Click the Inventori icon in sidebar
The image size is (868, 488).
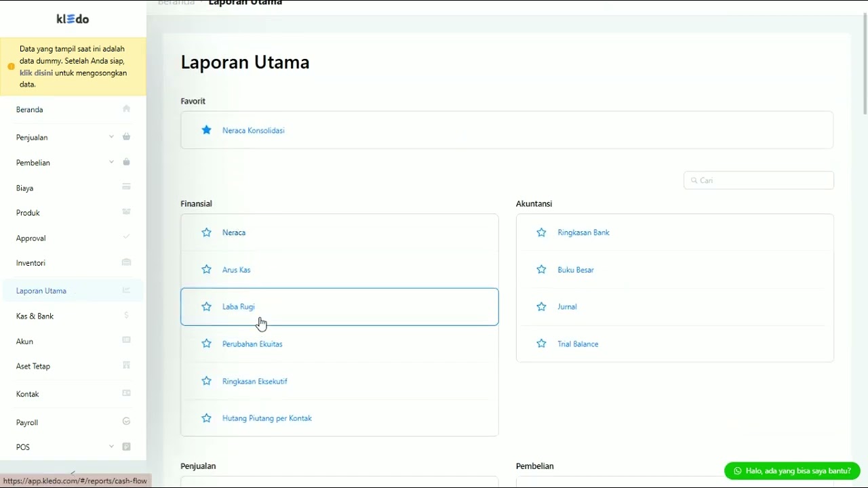[126, 262]
